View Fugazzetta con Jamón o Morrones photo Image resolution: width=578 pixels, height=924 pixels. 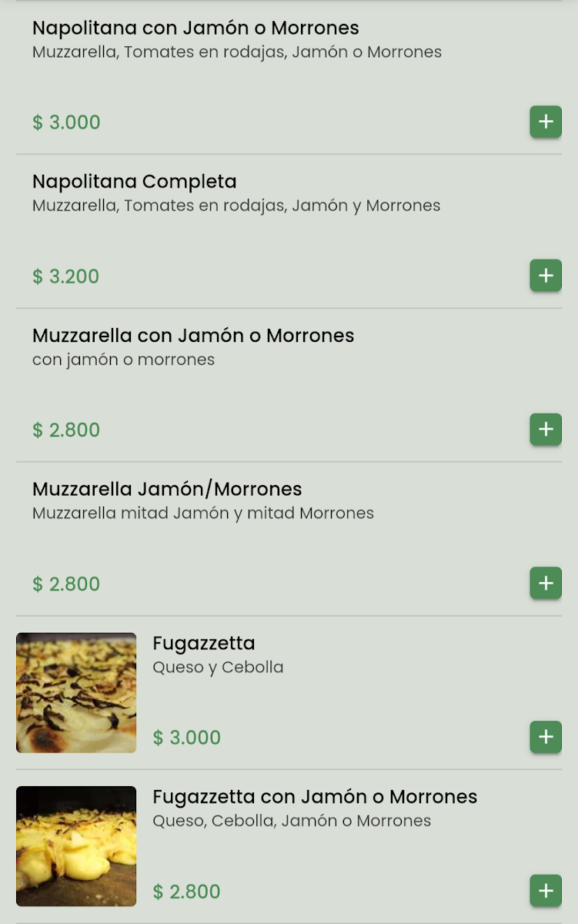tap(76, 845)
